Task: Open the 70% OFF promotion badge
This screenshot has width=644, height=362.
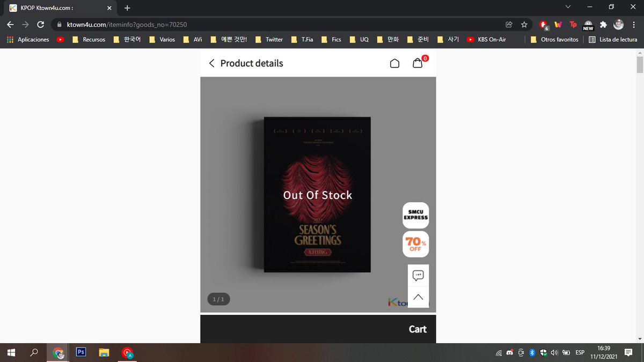Action: (x=416, y=245)
